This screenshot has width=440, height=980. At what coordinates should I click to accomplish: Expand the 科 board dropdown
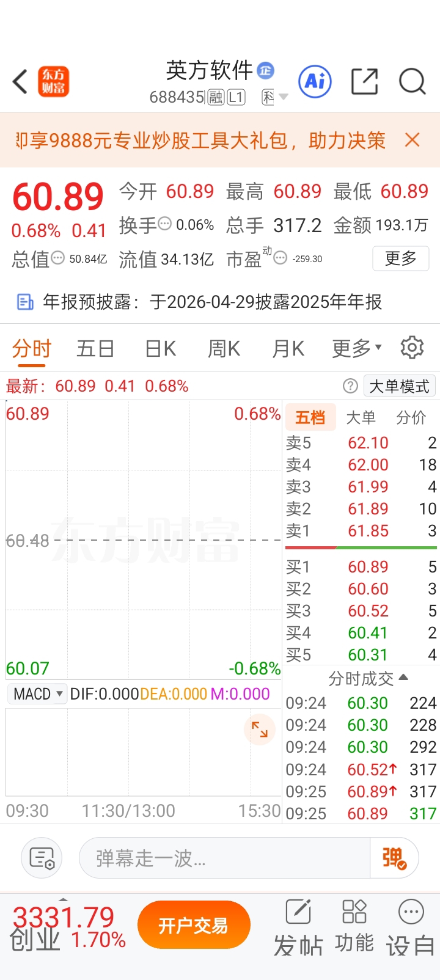point(275,97)
